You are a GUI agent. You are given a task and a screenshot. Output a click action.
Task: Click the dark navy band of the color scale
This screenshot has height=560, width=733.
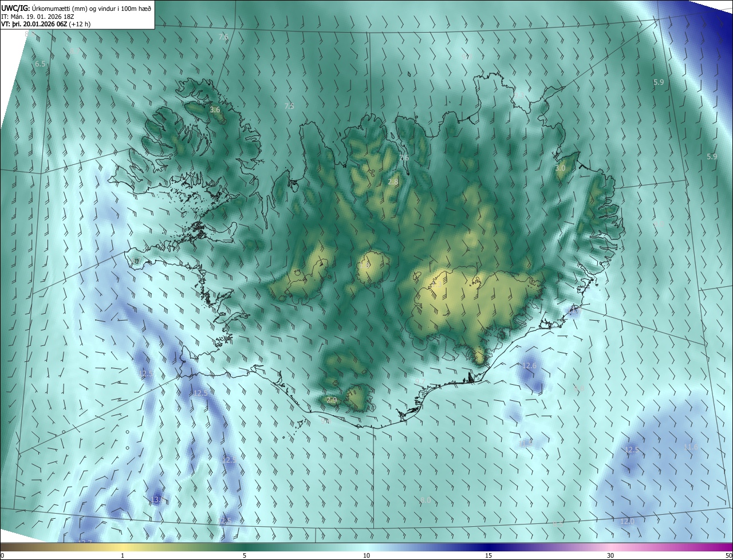[488, 547]
